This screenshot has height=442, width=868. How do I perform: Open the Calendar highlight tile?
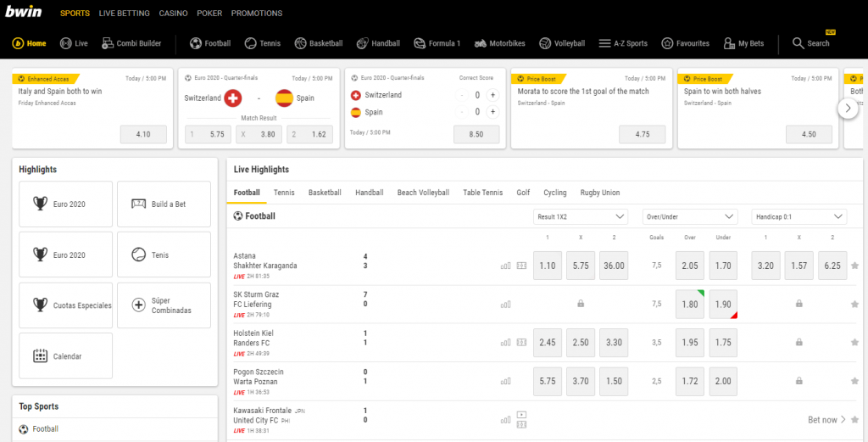66,356
